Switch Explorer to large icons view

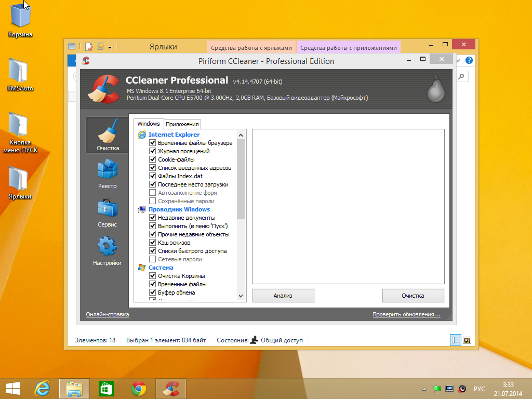click(467, 340)
